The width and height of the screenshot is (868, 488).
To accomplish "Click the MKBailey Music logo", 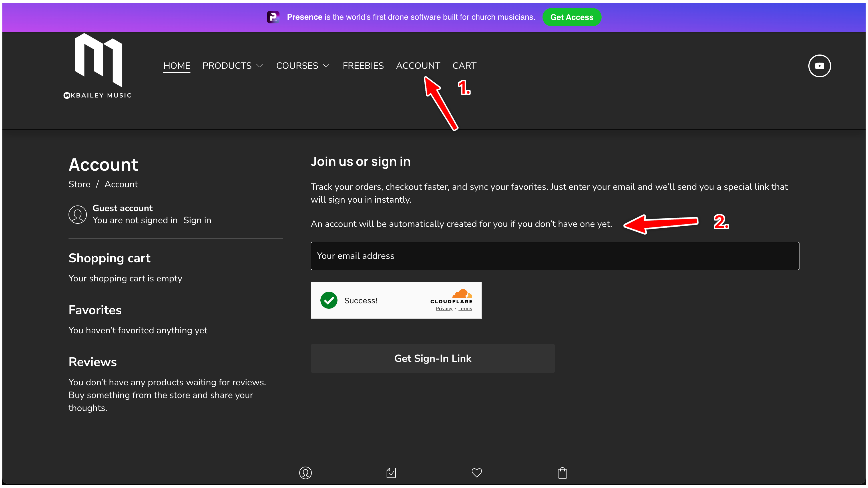I will 98,66.
